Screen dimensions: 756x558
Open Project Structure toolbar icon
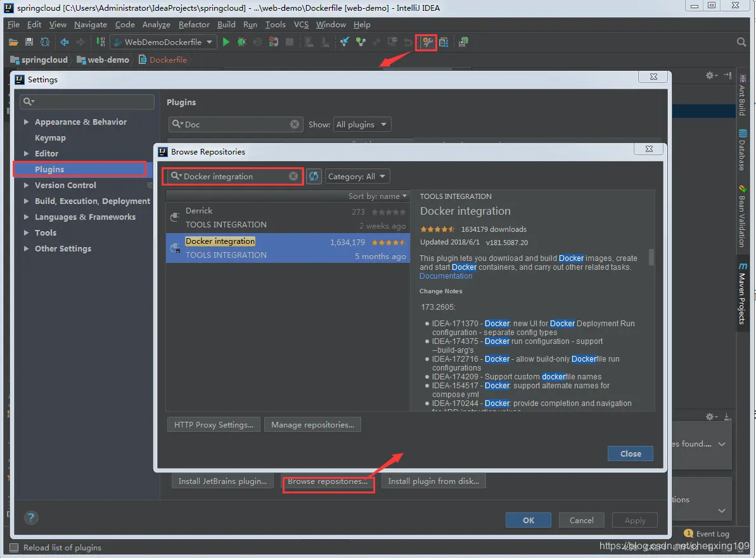(x=444, y=42)
